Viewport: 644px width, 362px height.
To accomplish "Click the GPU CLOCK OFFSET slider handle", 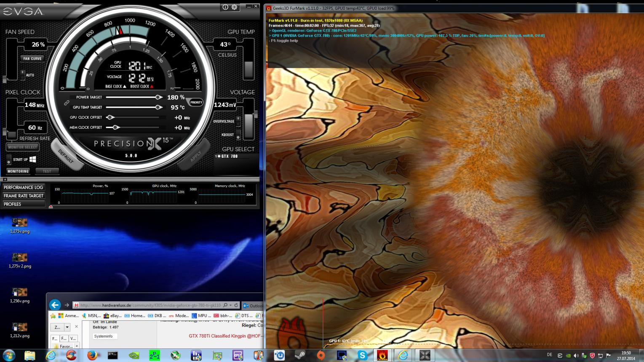I will pos(110,117).
